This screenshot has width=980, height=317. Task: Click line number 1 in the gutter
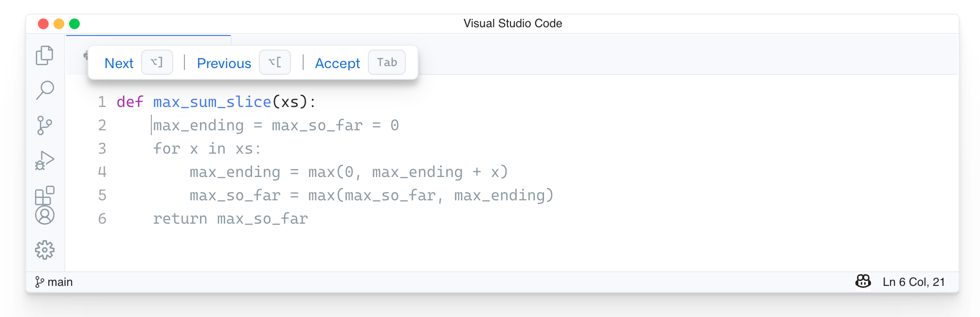pos(102,102)
